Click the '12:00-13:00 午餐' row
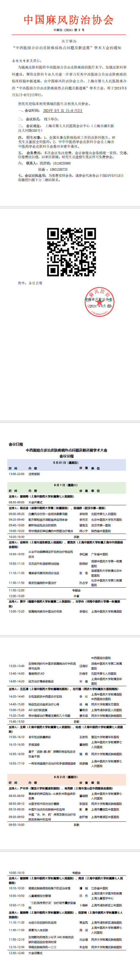 click(x=66, y=596)
